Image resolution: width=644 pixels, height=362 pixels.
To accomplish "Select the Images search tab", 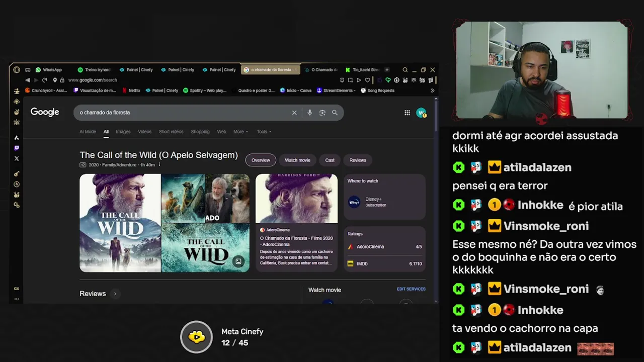I will (x=123, y=132).
